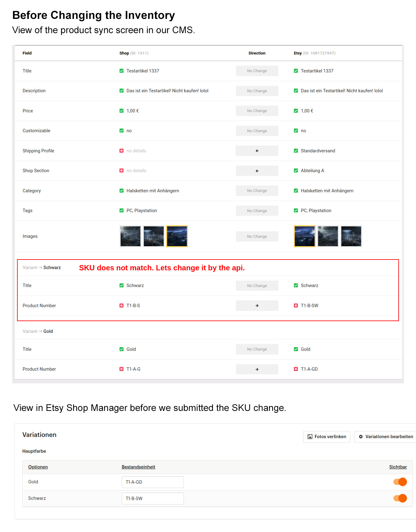Click No Change button for Gold Title

click(x=257, y=349)
